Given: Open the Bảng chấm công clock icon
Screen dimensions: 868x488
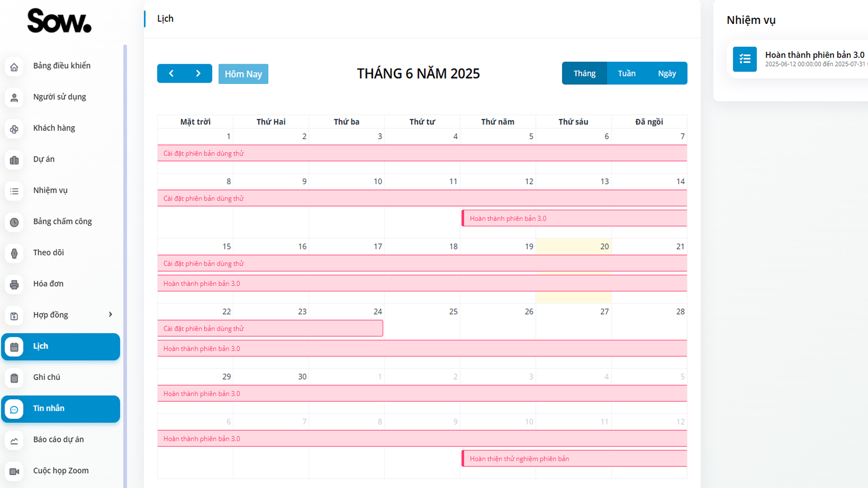Looking at the screenshot, I should (x=14, y=222).
